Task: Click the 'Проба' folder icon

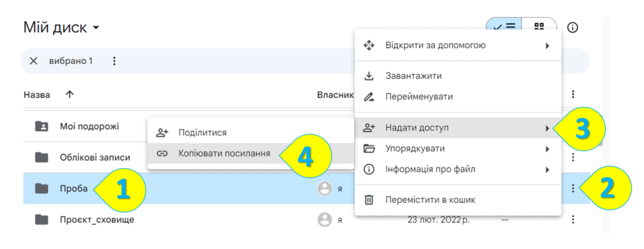Action: tap(42, 189)
